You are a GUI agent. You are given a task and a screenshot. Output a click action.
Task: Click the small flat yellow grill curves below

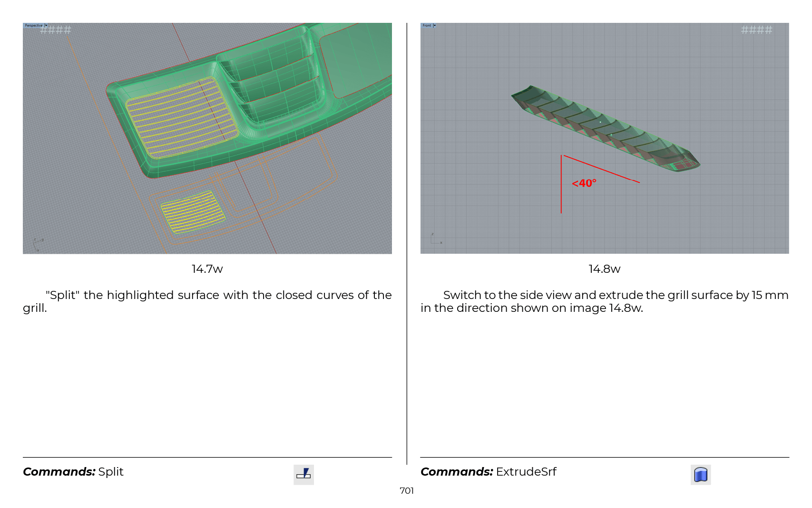[x=192, y=212]
